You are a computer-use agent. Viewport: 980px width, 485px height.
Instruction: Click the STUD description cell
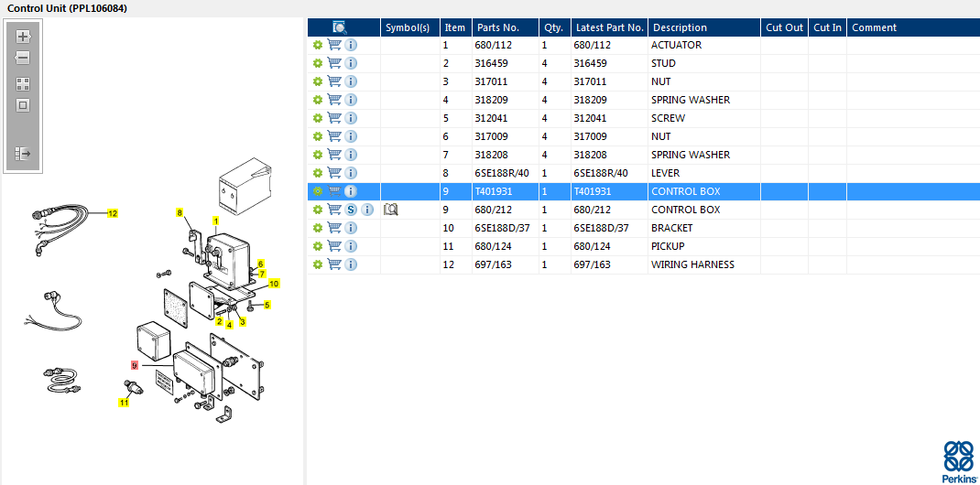(704, 63)
